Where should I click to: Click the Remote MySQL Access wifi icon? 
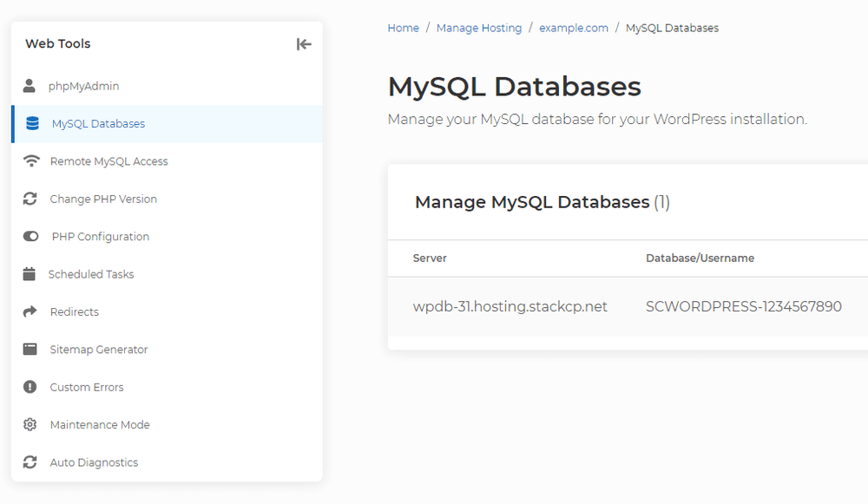pos(31,161)
